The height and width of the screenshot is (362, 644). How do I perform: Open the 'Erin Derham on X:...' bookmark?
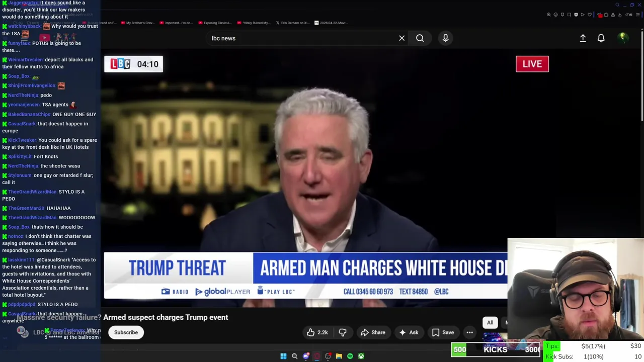[x=293, y=23]
